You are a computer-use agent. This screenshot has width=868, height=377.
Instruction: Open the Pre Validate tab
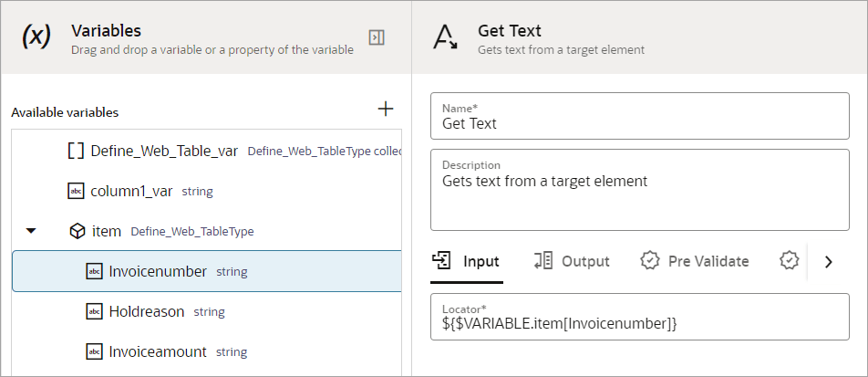point(695,261)
